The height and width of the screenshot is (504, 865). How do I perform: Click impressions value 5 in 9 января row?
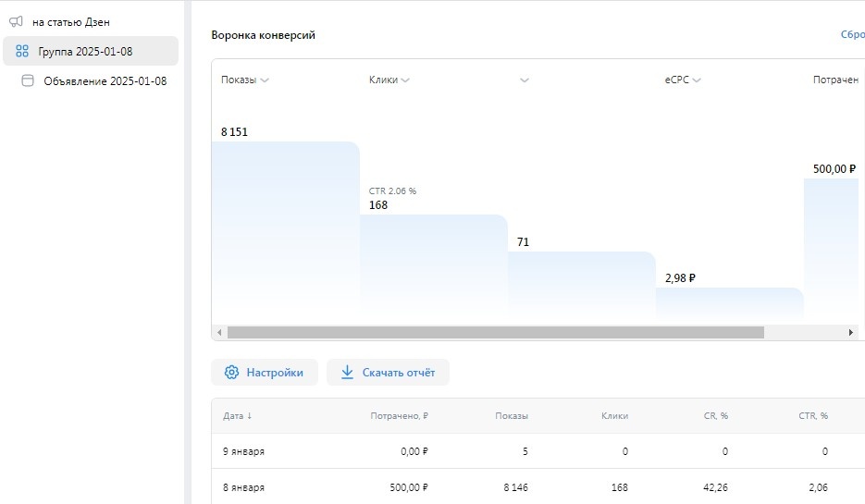(525, 451)
